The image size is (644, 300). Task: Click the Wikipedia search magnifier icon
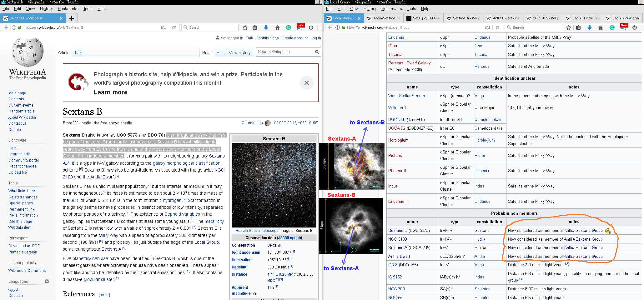317,52
